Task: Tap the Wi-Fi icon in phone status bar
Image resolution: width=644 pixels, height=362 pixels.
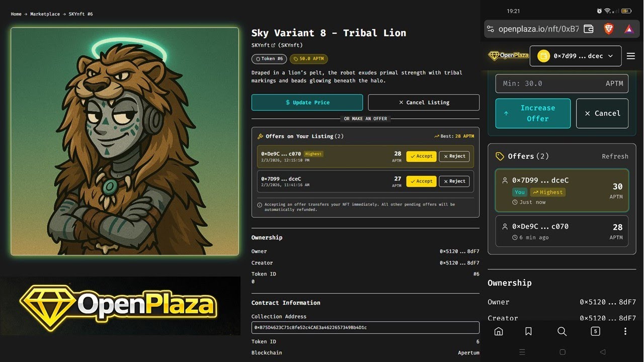Action: [x=608, y=11]
